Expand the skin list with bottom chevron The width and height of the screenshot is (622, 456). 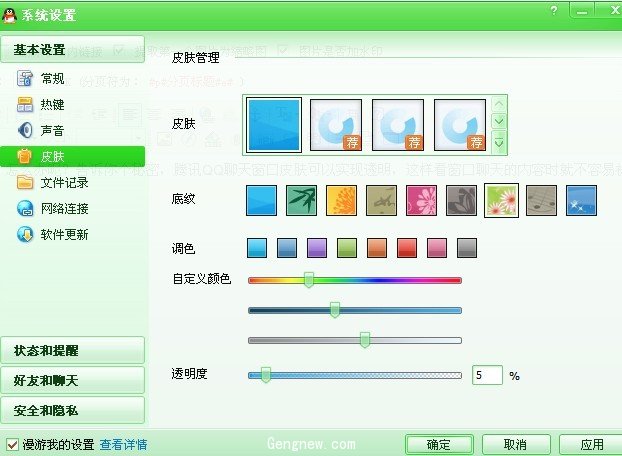tap(500, 143)
